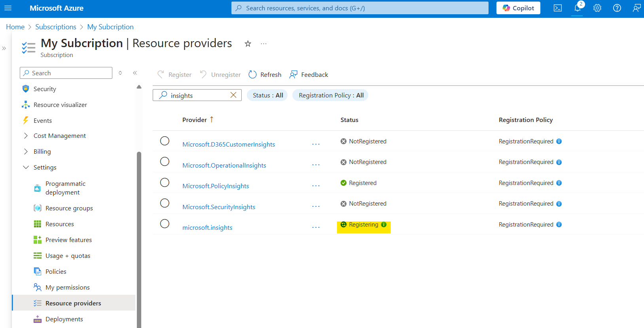
Task: Select the Microsoft.D365CustomerInsights radio button
Action: [165, 141]
